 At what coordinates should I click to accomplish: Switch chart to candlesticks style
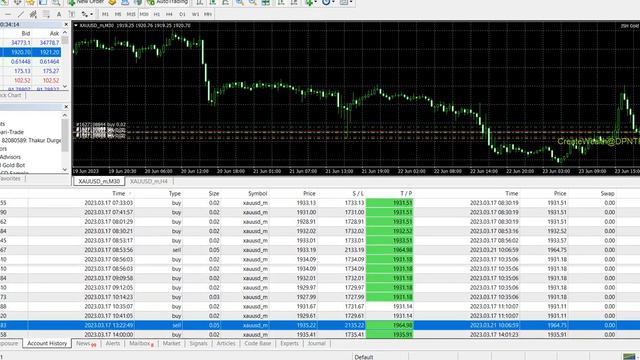click(213, 2)
